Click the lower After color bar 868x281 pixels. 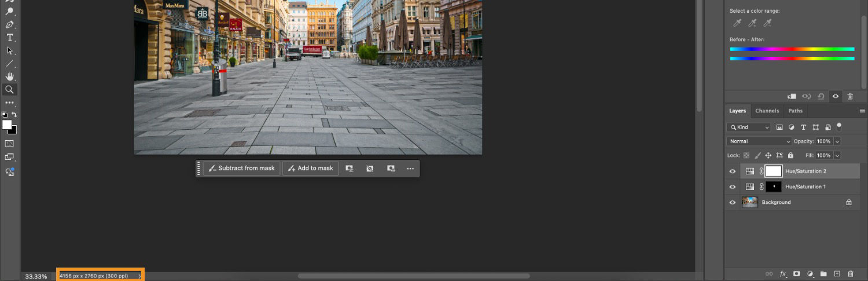pyautogui.click(x=792, y=59)
